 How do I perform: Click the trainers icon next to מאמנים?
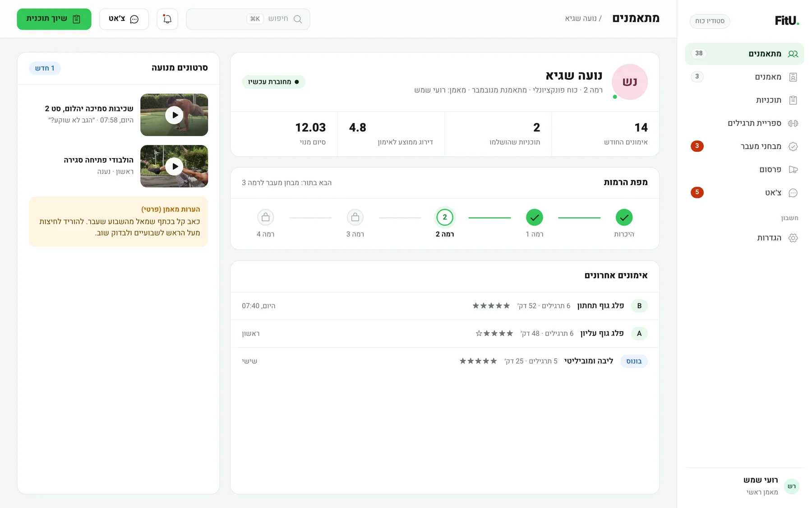[x=793, y=77]
